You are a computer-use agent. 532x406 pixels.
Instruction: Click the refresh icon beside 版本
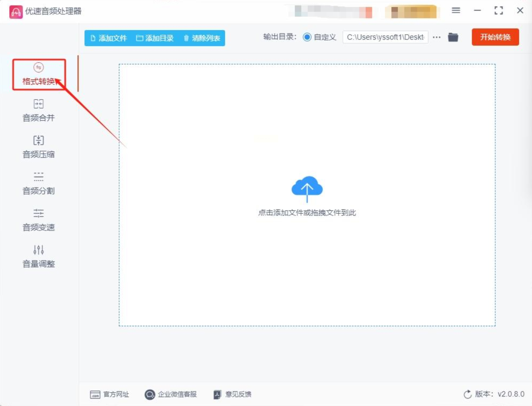tap(467, 394)
